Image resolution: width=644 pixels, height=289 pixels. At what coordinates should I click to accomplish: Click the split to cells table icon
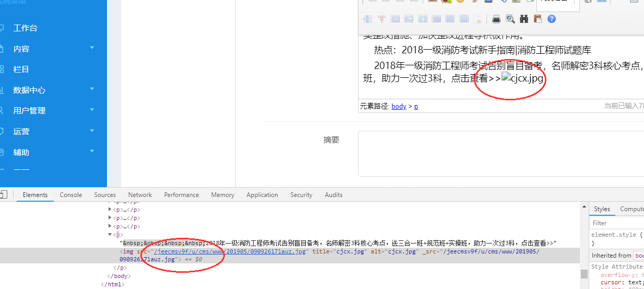click(436, 19)
